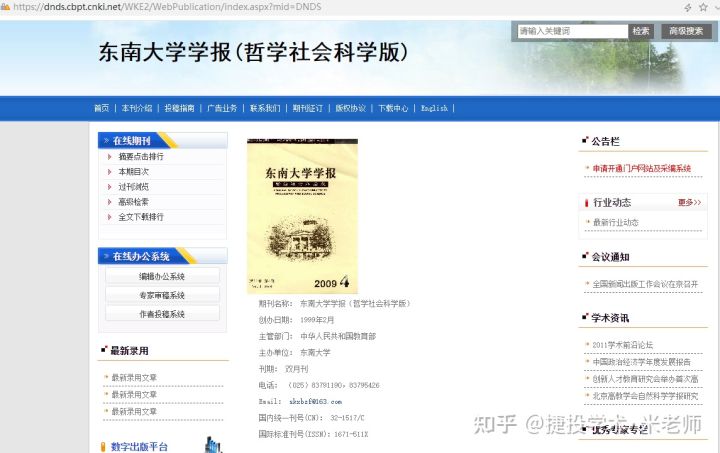The height and width of the screenshot is (453, 720).
Task: Open 北京高教学会自然科学学报研究 link
Action: [x=645, y=396]
